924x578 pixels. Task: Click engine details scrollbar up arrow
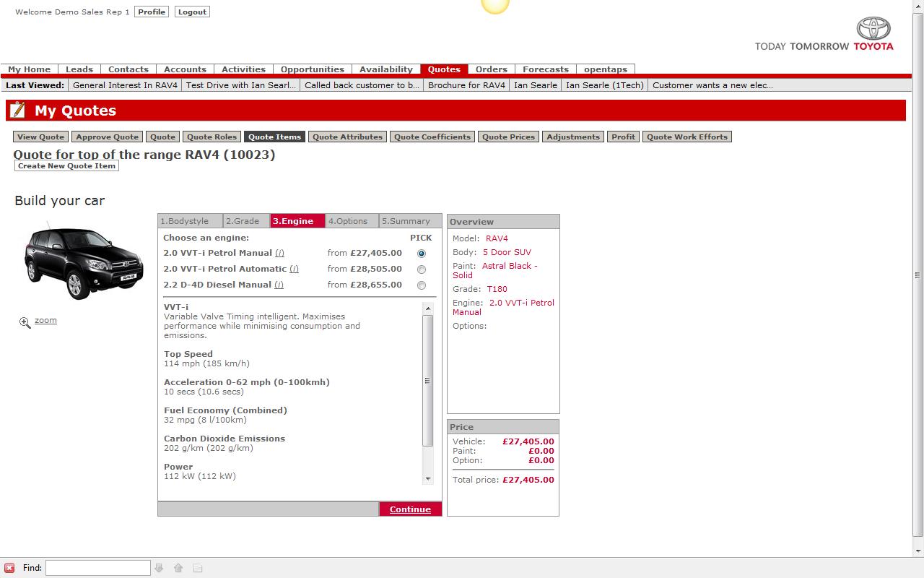(428, 309)
